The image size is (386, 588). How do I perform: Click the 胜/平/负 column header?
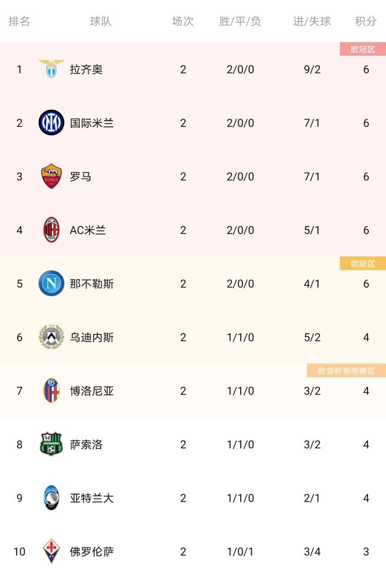coord(240,21)
